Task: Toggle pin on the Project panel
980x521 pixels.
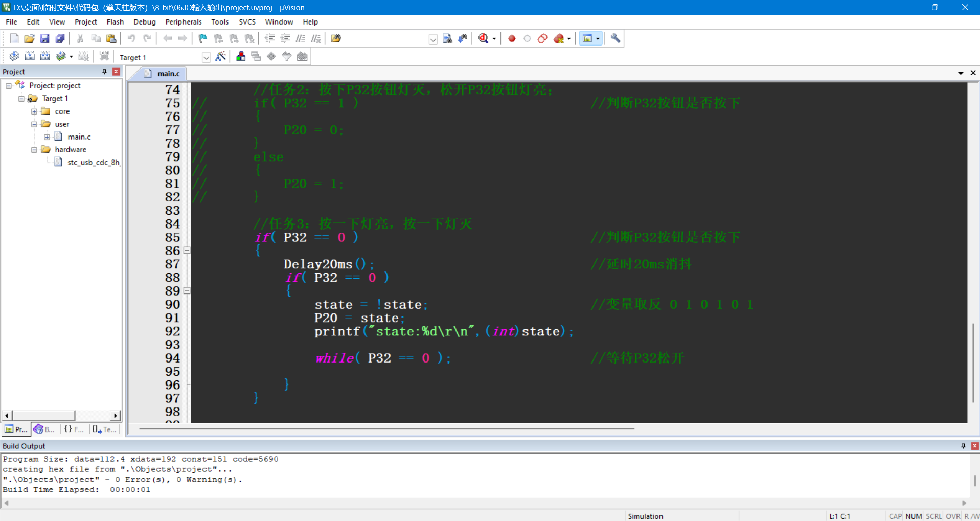Action: tap(104, 72)
